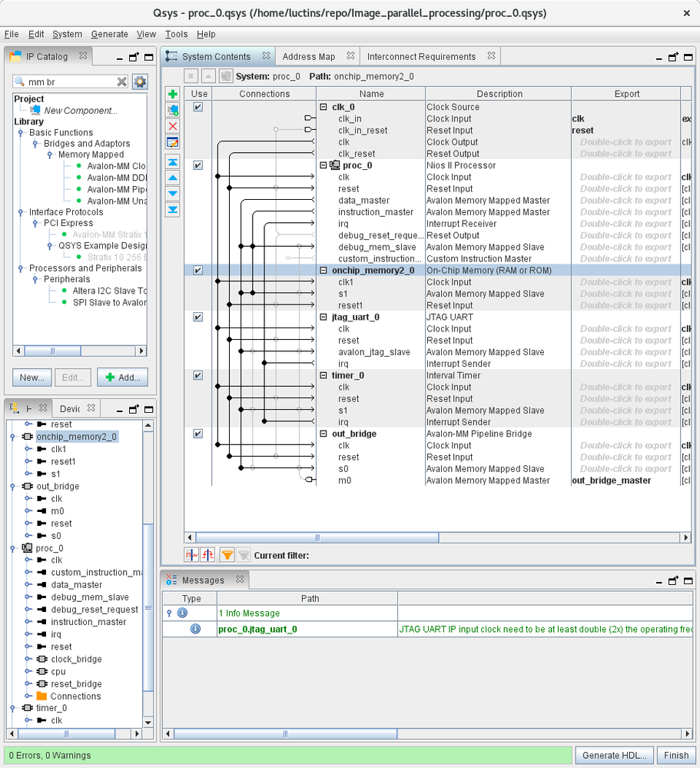
Task: Click the orange filter funnel icon
Action: 227,554
